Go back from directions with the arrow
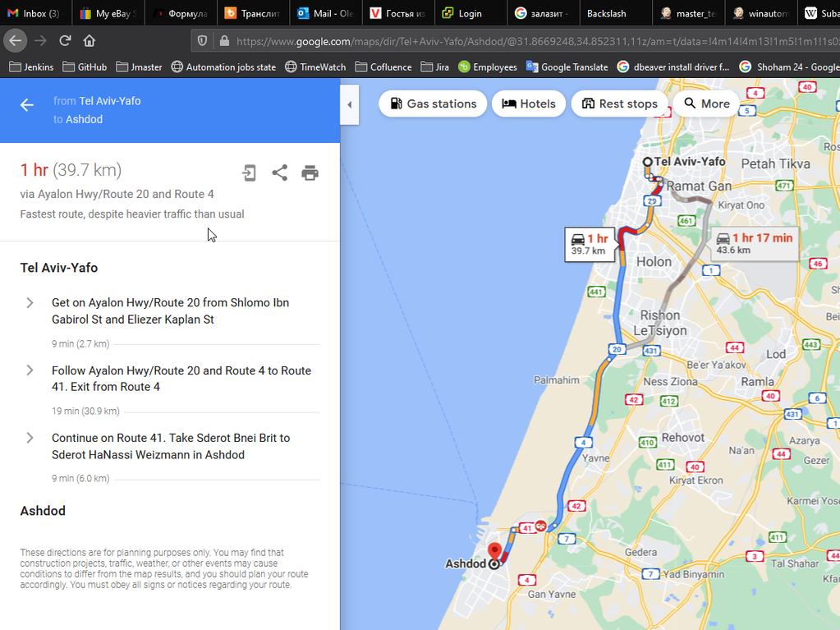 pos(27,105)
